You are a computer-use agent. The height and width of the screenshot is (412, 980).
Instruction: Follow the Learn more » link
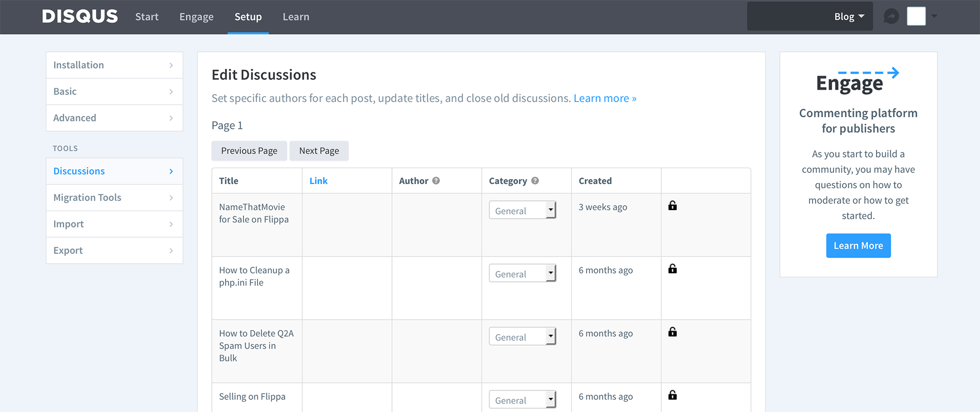pos(605,98)
